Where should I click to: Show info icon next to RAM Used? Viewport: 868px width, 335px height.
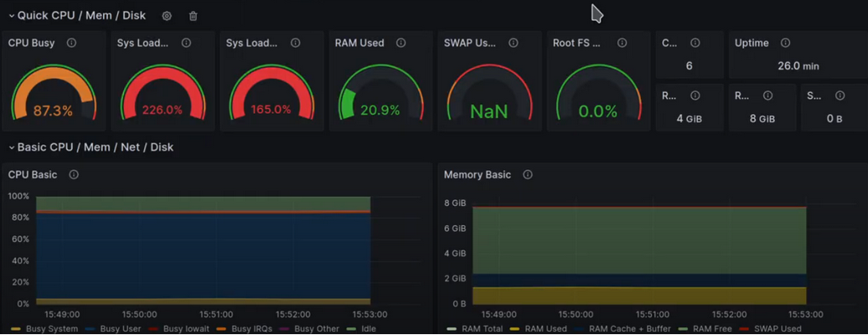click(401, 43)
